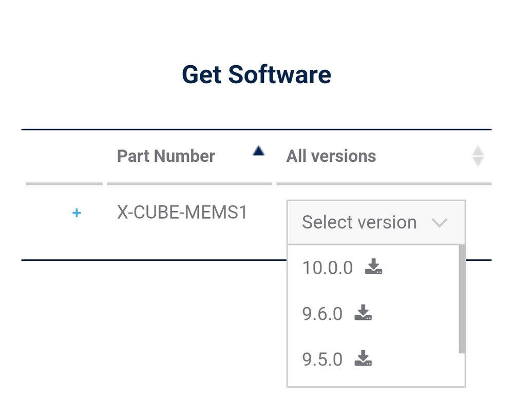Image resolution: width=513 pixels, height=420 pixels.
Task: Click the All versions sort arrows icon
Action: click(x=478, y=156)
